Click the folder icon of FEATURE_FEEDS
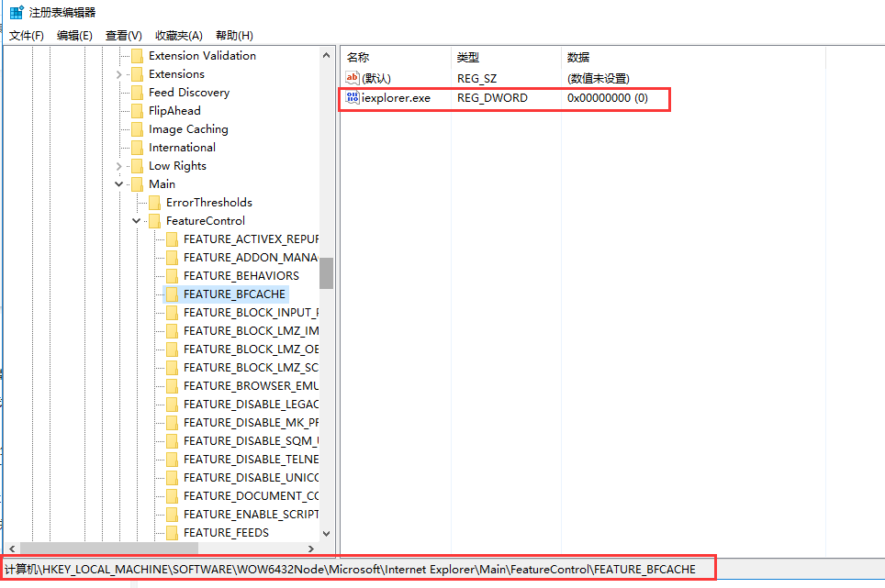The height and width of the screenshot is (588, 885). click(x=174, y=532)
